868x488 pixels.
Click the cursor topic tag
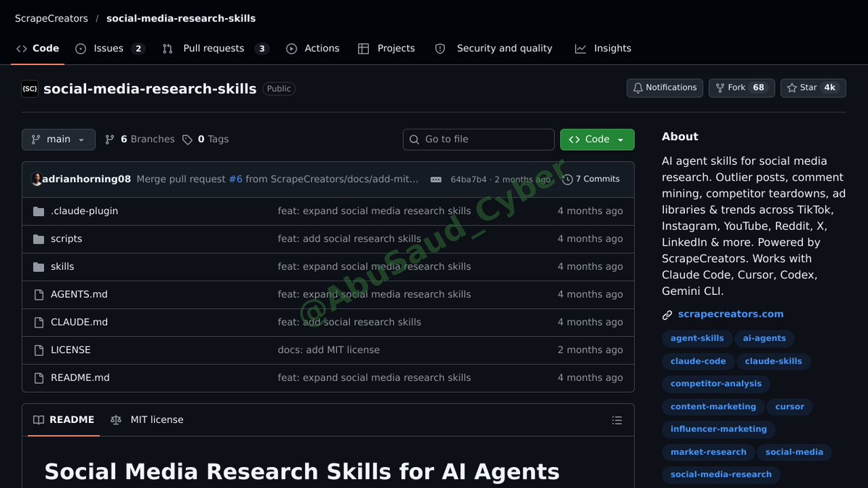point(790,406)
